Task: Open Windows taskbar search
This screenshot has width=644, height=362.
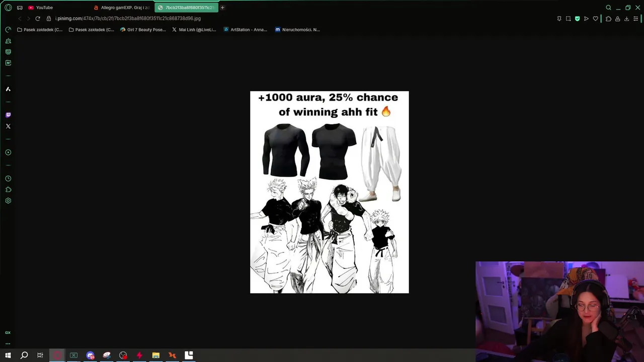Action: tap(24, 355)
